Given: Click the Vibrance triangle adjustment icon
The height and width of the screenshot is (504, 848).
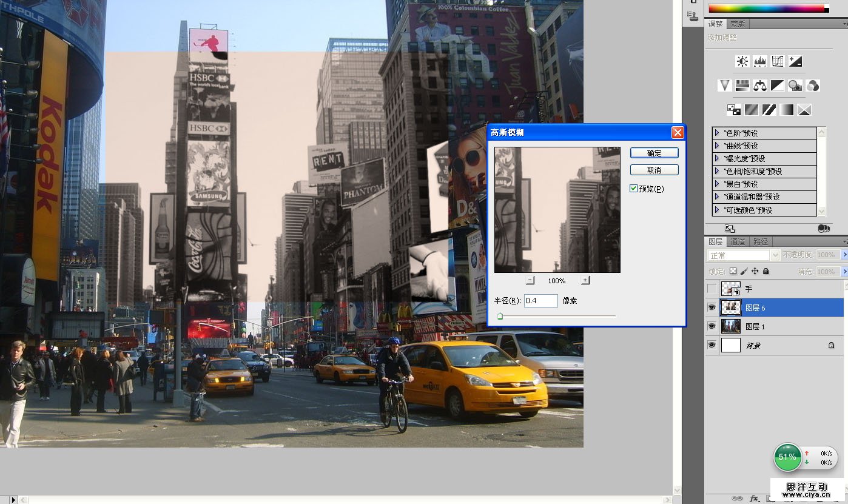Looking at the screenshot, I should pos(725,86).
